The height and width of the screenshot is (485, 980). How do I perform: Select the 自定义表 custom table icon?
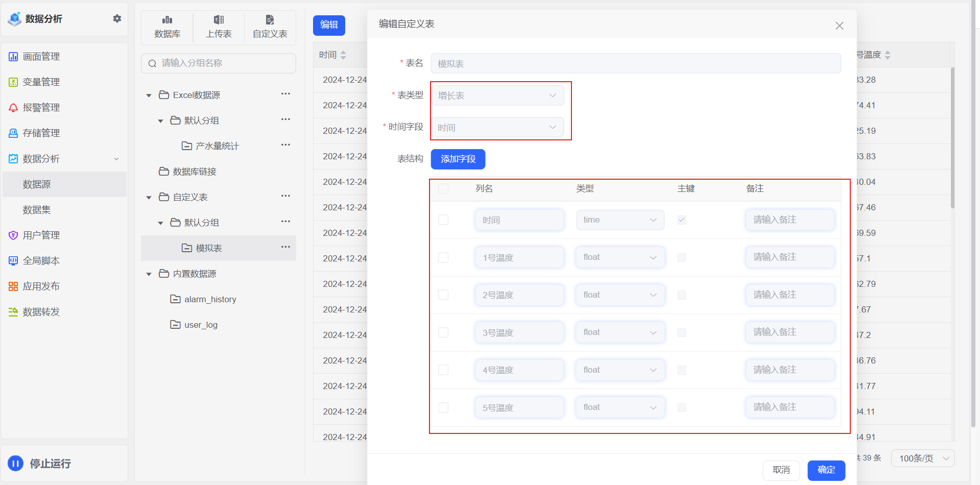coord(270,20)
